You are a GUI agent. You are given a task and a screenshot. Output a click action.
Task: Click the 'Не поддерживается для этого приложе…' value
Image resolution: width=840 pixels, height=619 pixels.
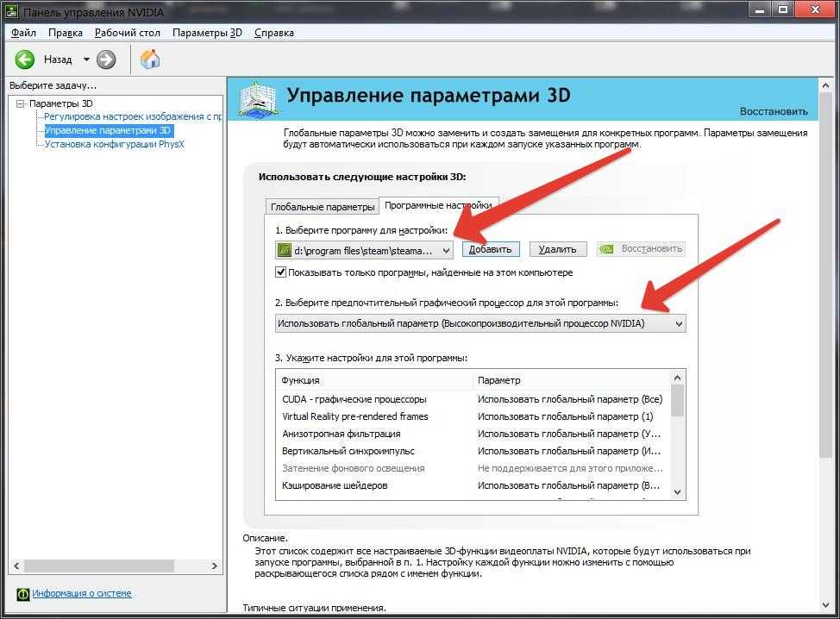point(570,468)
